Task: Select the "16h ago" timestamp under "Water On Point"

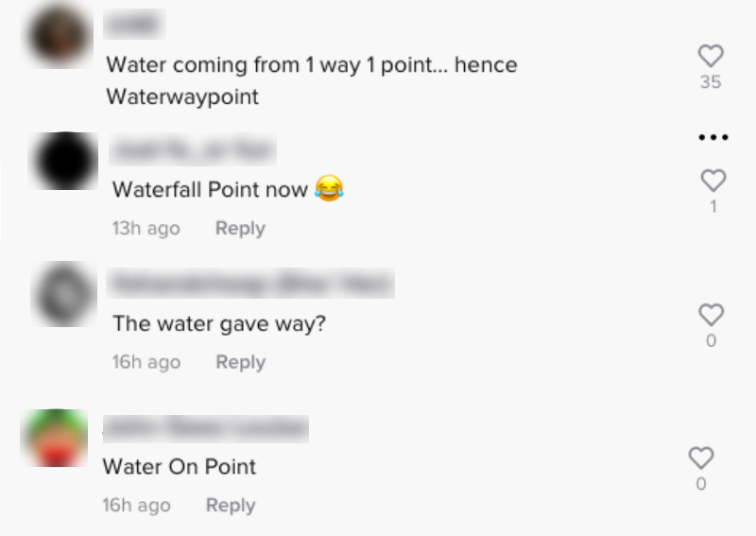Action: [136, 506]
